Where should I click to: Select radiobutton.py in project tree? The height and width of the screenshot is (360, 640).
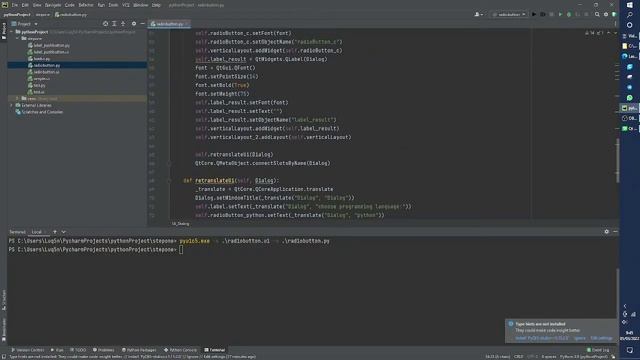click(x=47, y=65)
